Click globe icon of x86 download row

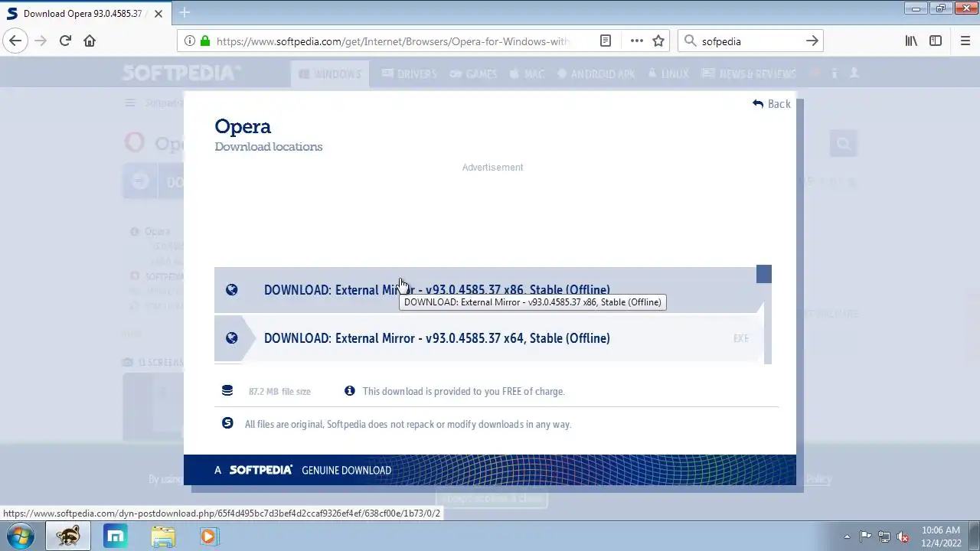coord(232,290)
